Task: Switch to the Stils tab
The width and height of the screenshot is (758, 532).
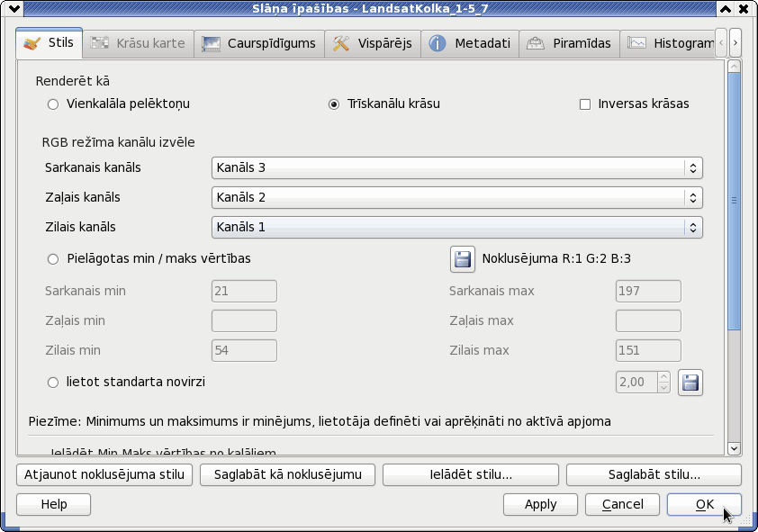Action: pyautogui.click(x=50, y=43)
